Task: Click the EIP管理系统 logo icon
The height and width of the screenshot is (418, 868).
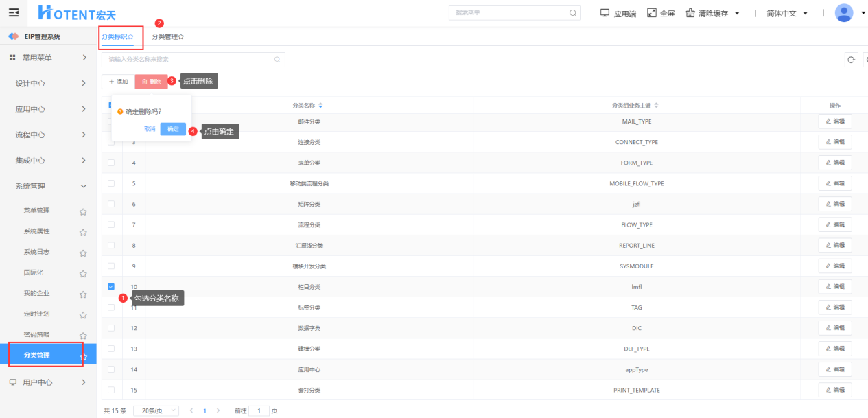Action: point(14,36)
